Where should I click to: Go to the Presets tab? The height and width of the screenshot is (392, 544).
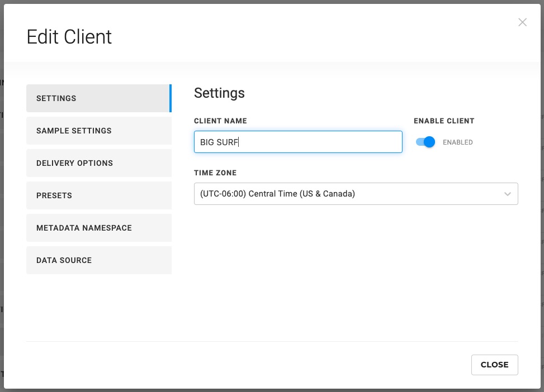click(x=98, y=195)
